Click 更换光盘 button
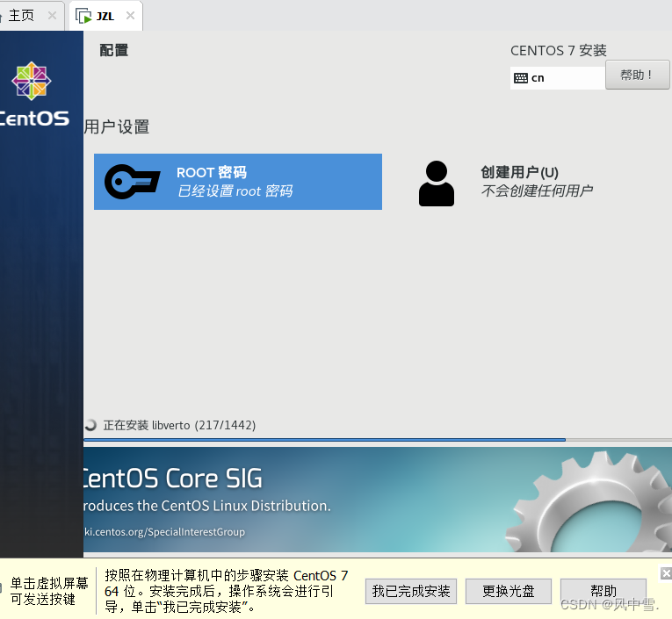 tap(509, 591)
